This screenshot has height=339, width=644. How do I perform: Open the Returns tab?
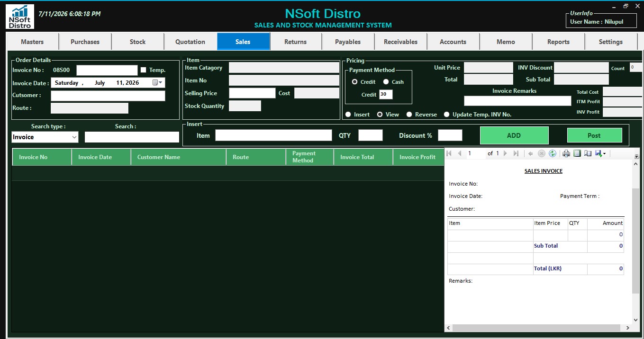pos(296,42)
